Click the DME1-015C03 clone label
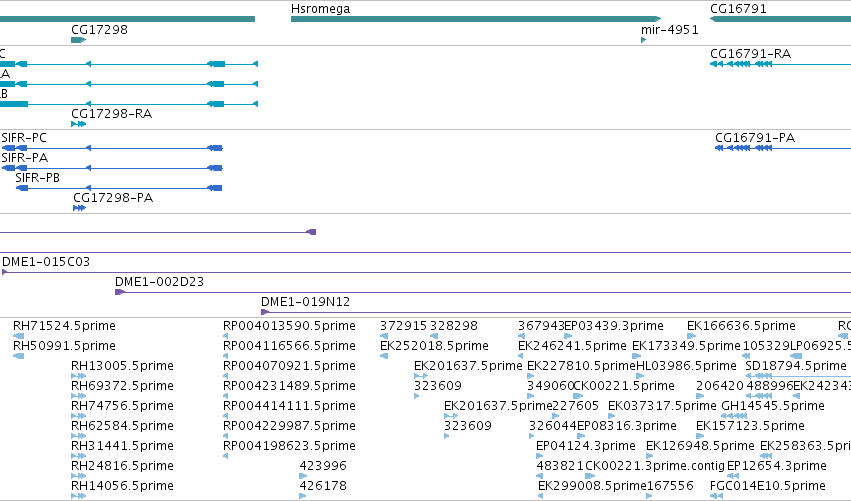 (46, 262)
